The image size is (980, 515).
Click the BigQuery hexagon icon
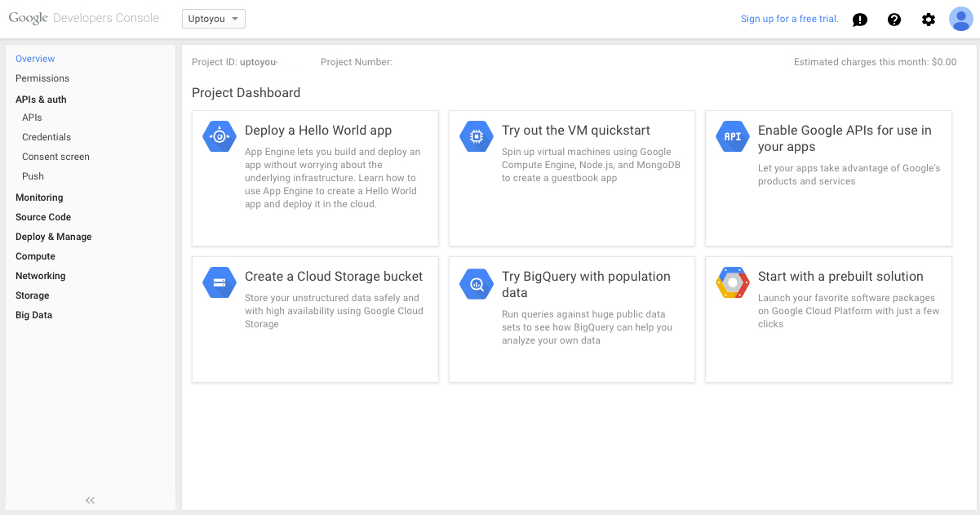click(x=476, y=282)
